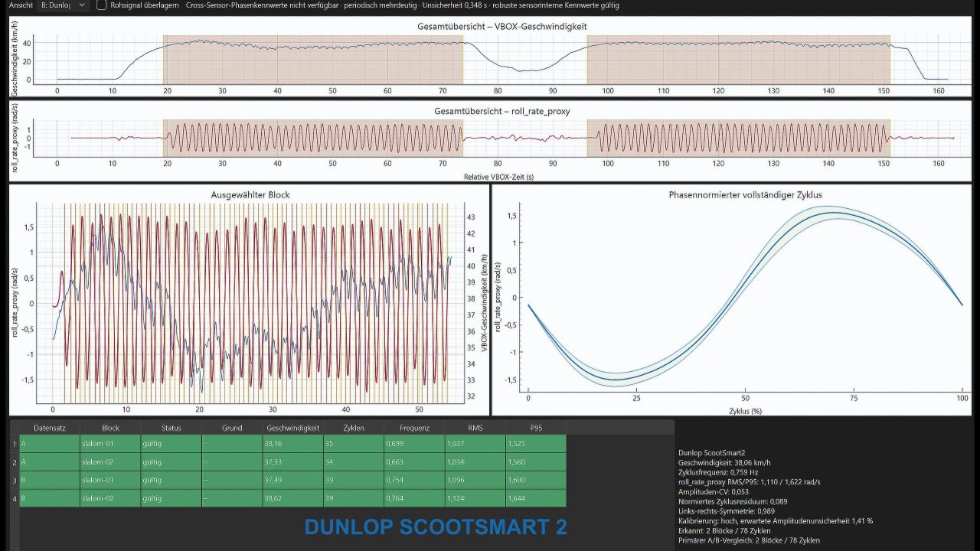Click the Ausgewählter Block chart title
Image resolution: width=980 pixels, height=551 pixels.
(x=250, y=194)
